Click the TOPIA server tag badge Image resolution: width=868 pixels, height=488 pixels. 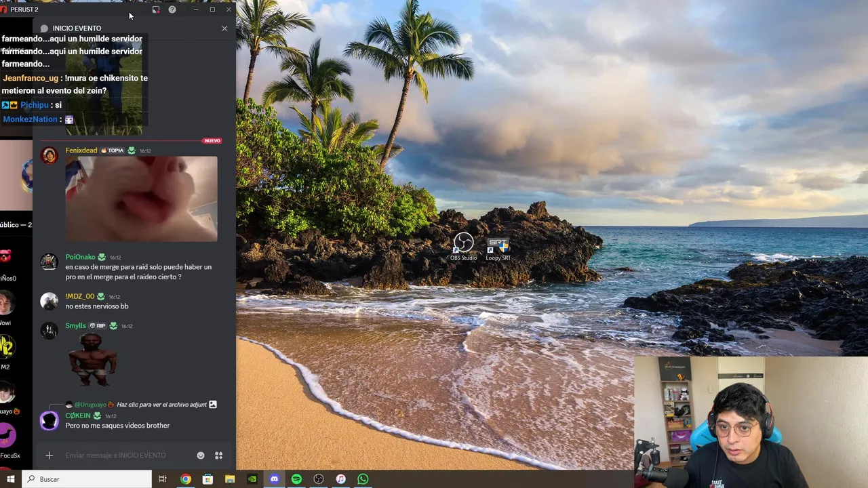(x=113, y=150)
